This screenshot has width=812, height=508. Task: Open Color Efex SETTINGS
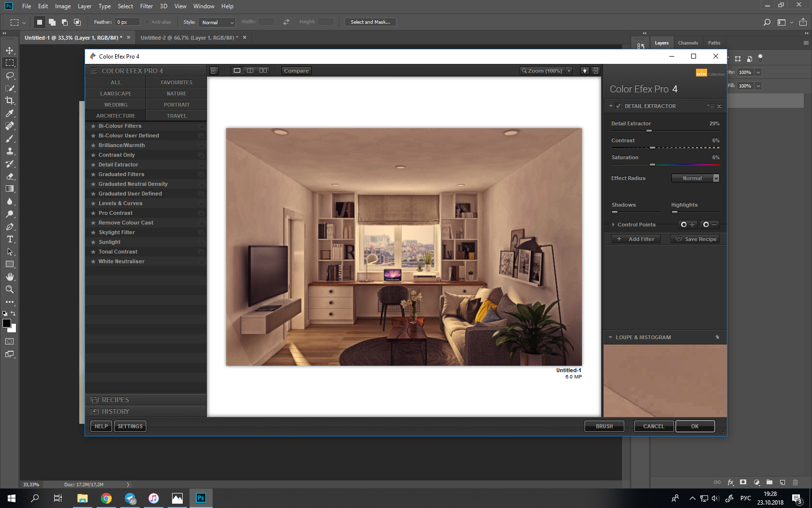[x=130, y=426]
